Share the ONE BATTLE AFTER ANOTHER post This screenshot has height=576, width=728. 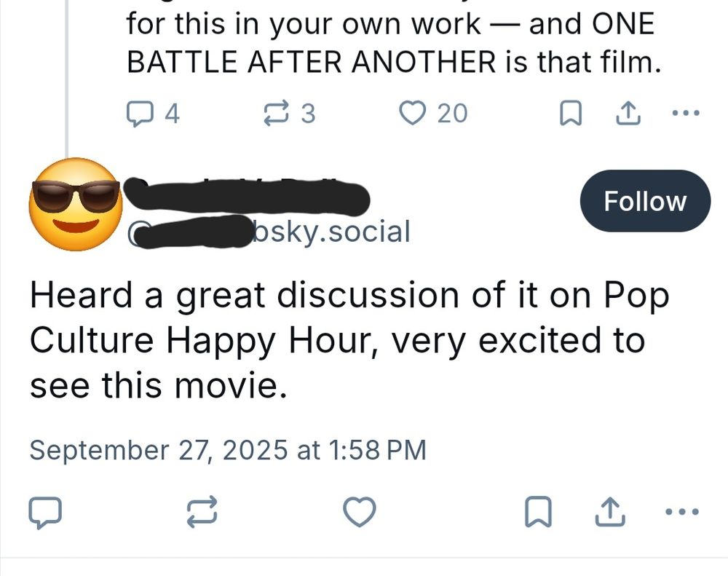coord(626,111)
